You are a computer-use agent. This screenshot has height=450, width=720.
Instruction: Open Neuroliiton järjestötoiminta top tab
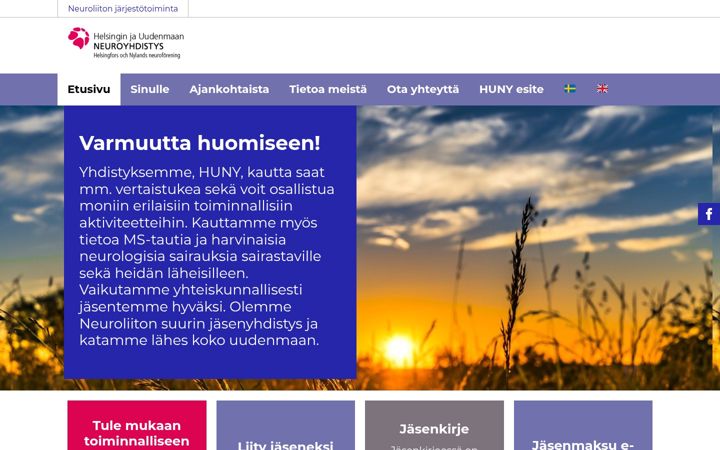[x=123, y=8]
